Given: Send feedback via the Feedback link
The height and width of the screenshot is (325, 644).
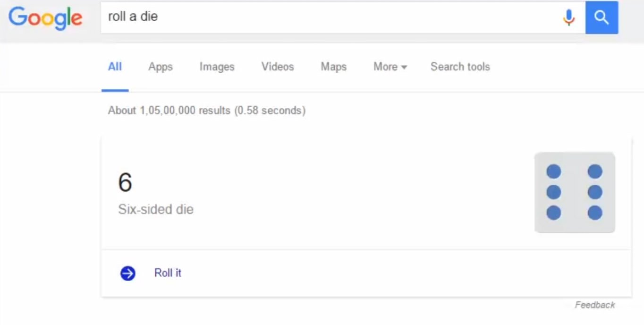Looking at the screenshot, I should click(x=594, y=305).
